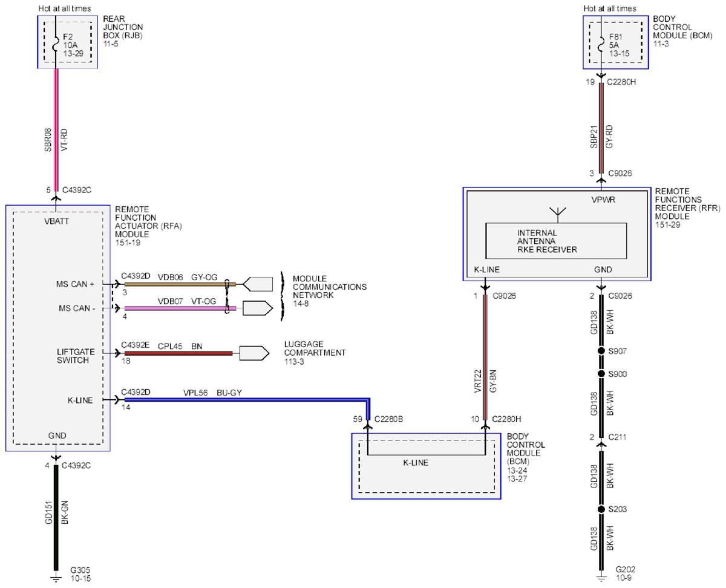Click Hot at all times above RJB

click(64, 8)
